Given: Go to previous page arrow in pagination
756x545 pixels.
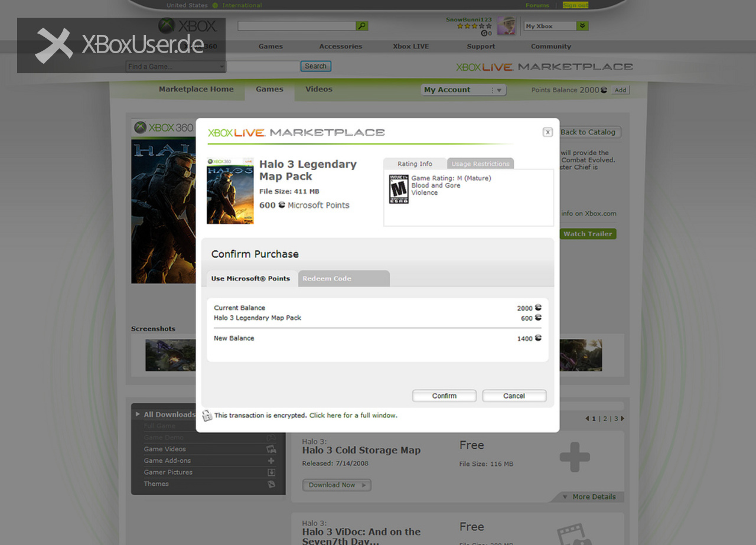Looking at the screenshot, I should point(587,419).
